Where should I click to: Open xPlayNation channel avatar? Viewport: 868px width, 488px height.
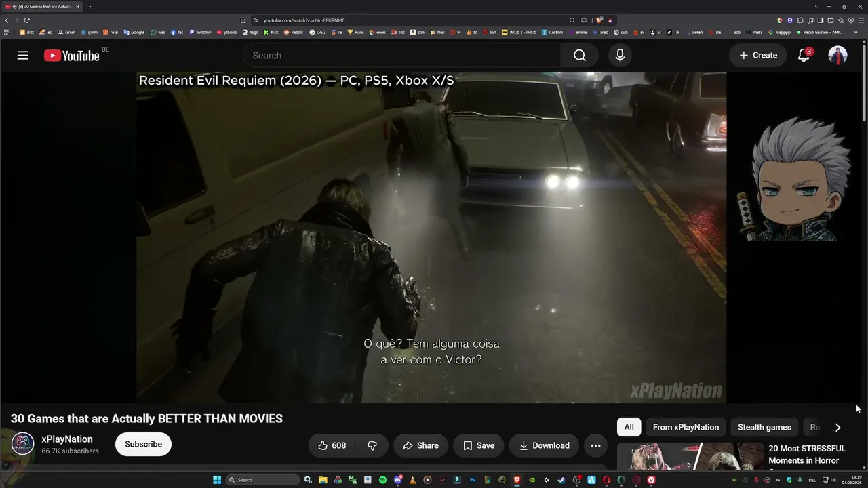point(22,444)
